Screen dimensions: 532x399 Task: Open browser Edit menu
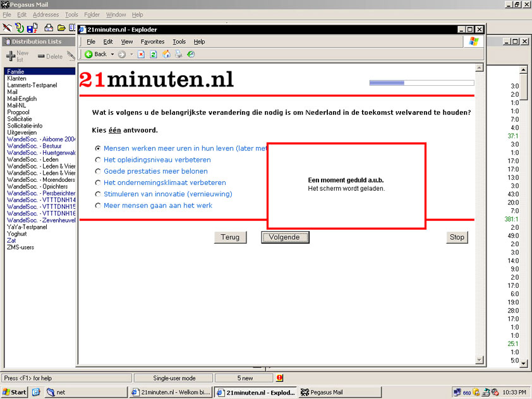108,42
